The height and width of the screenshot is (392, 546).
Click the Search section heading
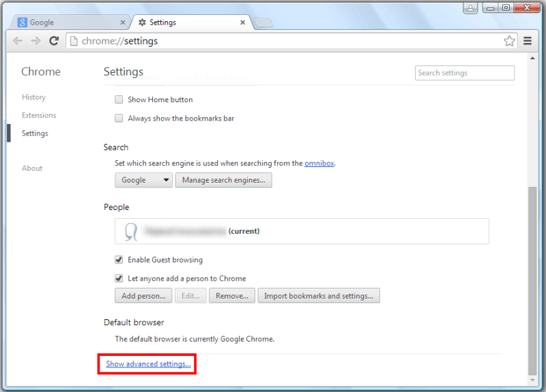116,147
